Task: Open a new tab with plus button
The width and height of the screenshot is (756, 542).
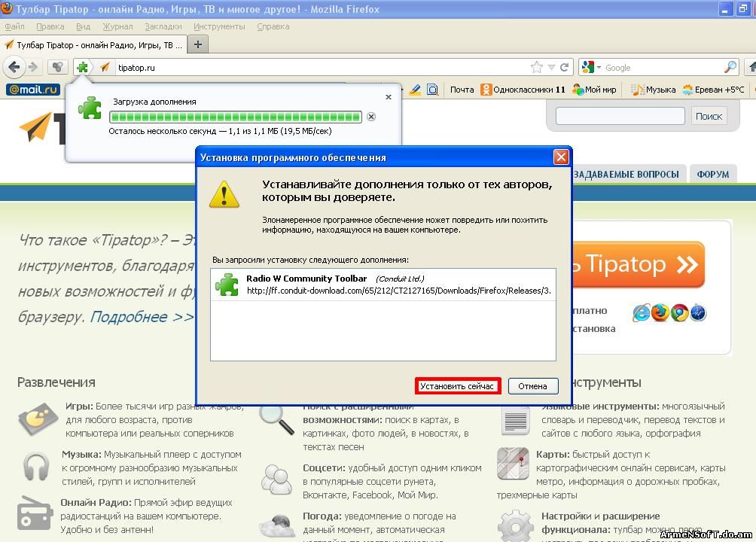Action: pyautogui.click(x=198, y=44)
